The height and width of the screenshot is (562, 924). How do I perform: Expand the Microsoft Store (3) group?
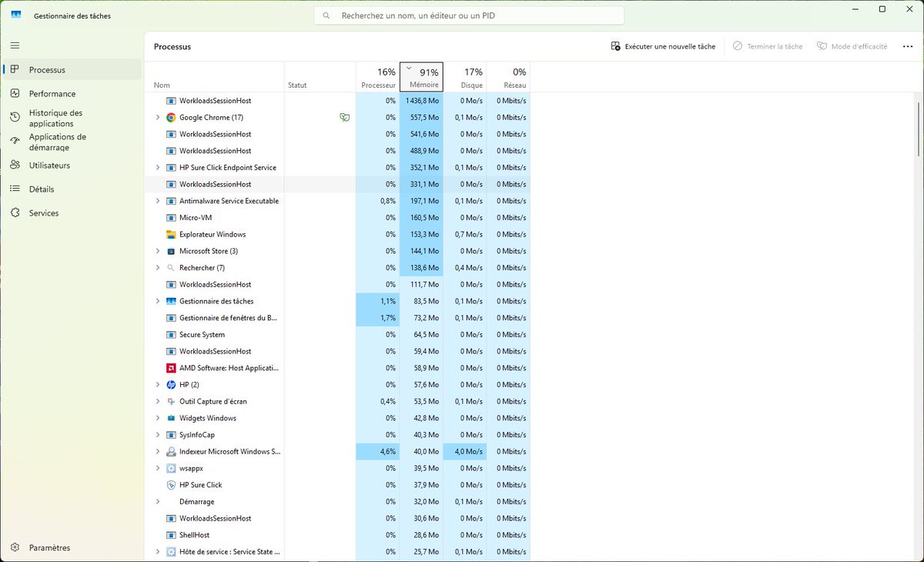pyautogui.click(x=158, y=251)
